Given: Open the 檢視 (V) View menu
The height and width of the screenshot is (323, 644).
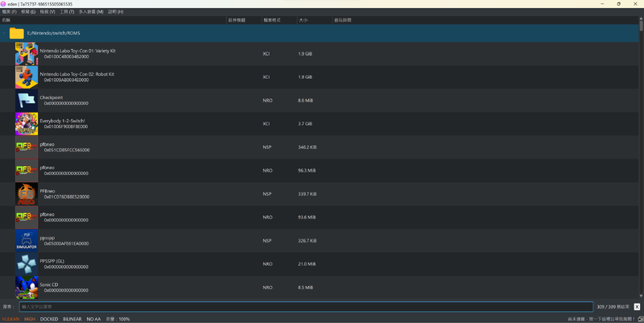Looking at the screenshot, I should click(47, 12).
